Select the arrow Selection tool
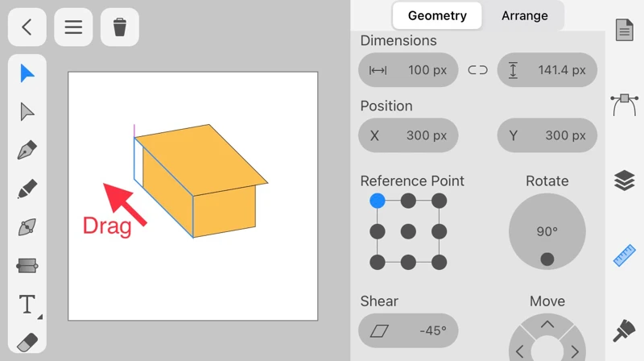 (27, 74)
